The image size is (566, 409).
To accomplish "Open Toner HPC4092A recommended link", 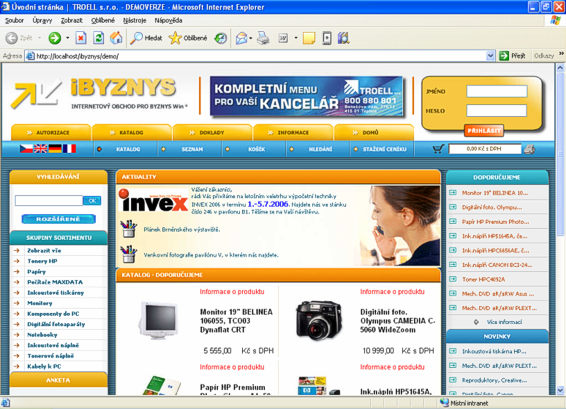I will pos(483,279).
